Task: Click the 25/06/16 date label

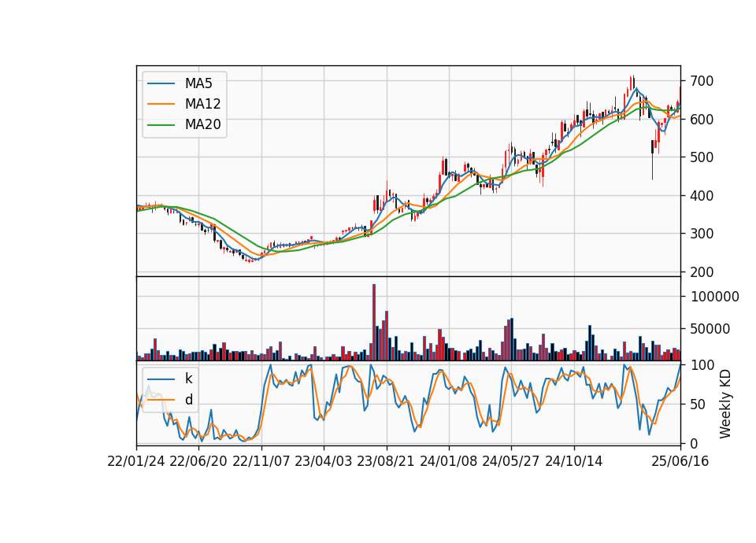Action: 680,462
